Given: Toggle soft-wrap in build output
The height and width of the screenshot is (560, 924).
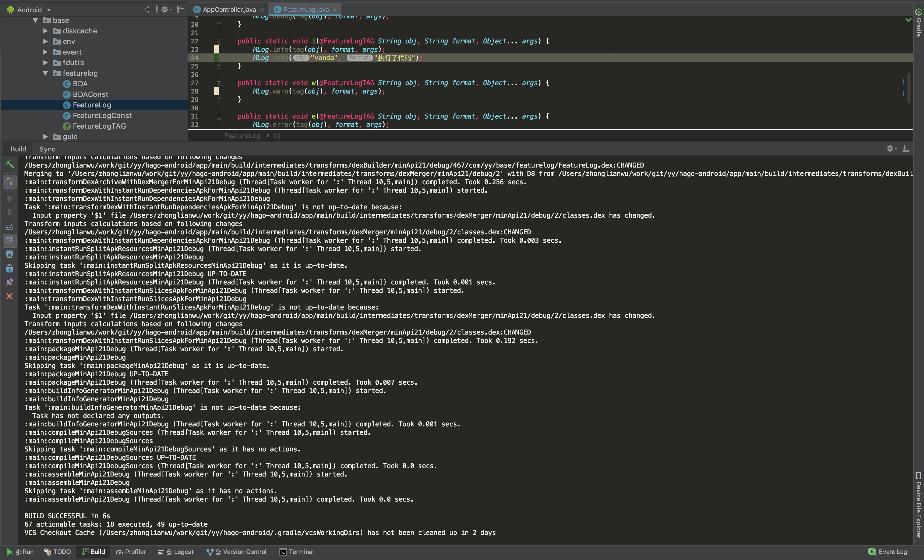Looking at the screenshot, I should click(x=10, y=227).
